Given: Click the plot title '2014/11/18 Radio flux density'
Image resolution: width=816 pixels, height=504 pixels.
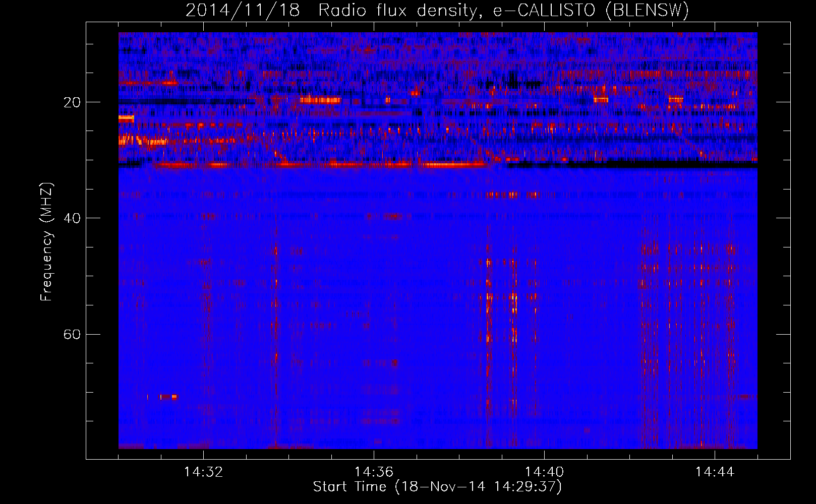Looking at the screenshot, I should 437,10.
